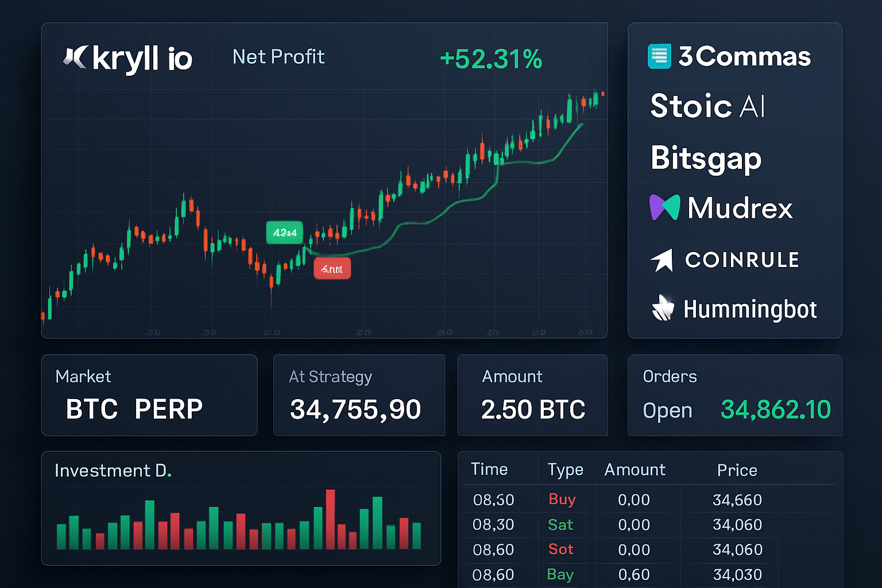Click the tallest red bar in Investment chart

point(330,520)
